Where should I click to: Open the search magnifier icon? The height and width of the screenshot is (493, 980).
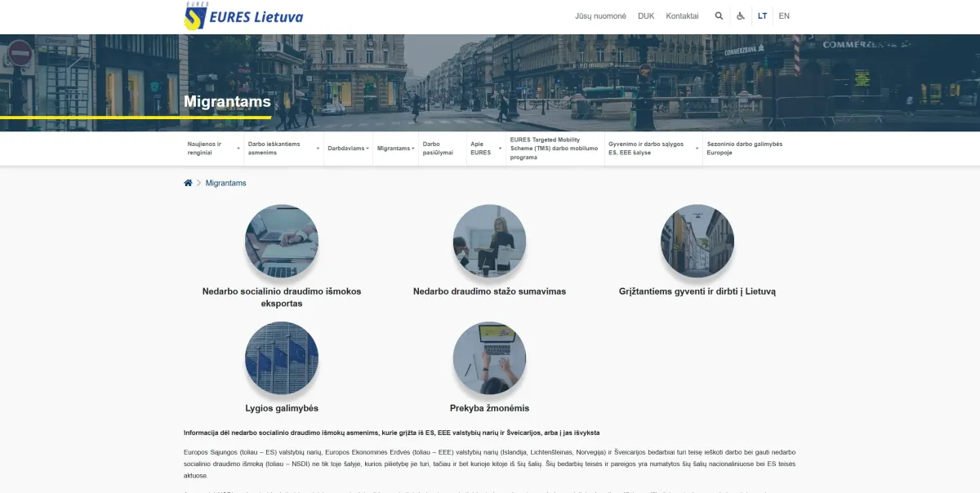[719, 16]
